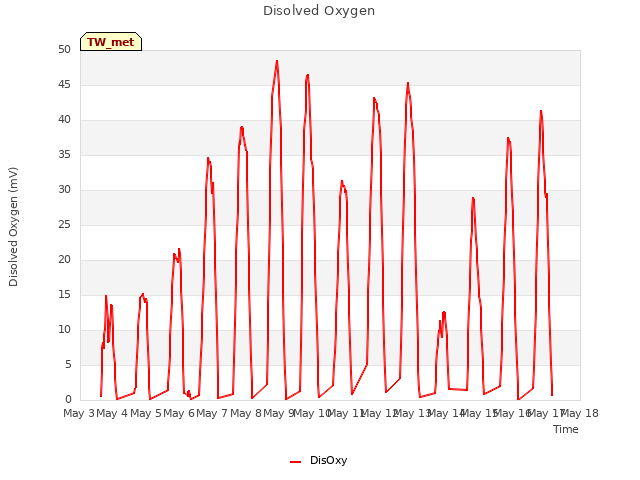Click the 50 y-axis tick label
This screenshot has height=480, width=640.
click(x=64, y=50)
